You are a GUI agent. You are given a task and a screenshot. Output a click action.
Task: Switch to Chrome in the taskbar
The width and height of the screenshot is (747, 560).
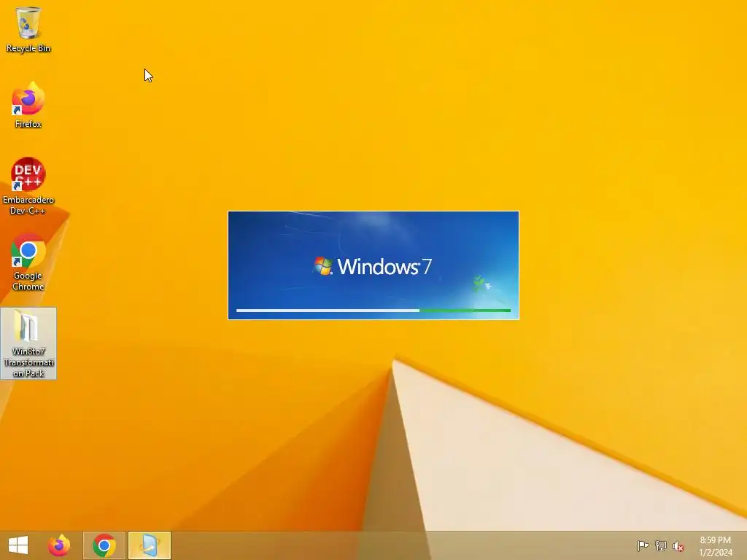pos(104,545)
